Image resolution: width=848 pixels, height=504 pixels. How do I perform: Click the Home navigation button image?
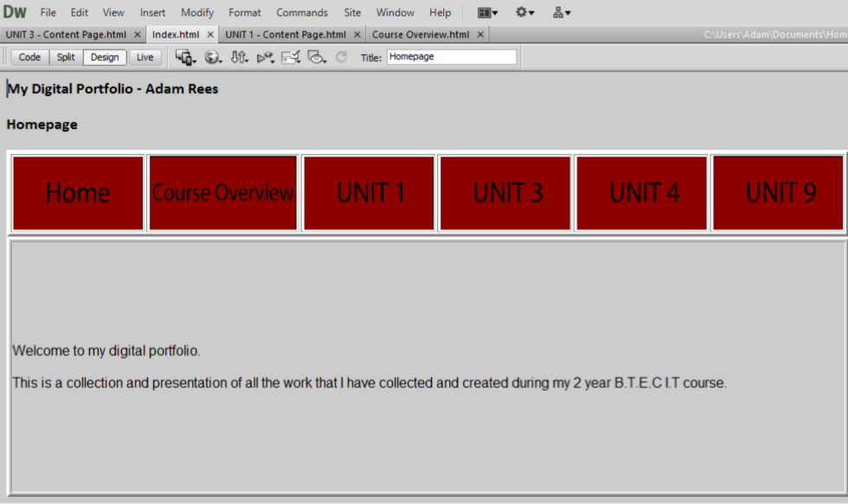78,193
